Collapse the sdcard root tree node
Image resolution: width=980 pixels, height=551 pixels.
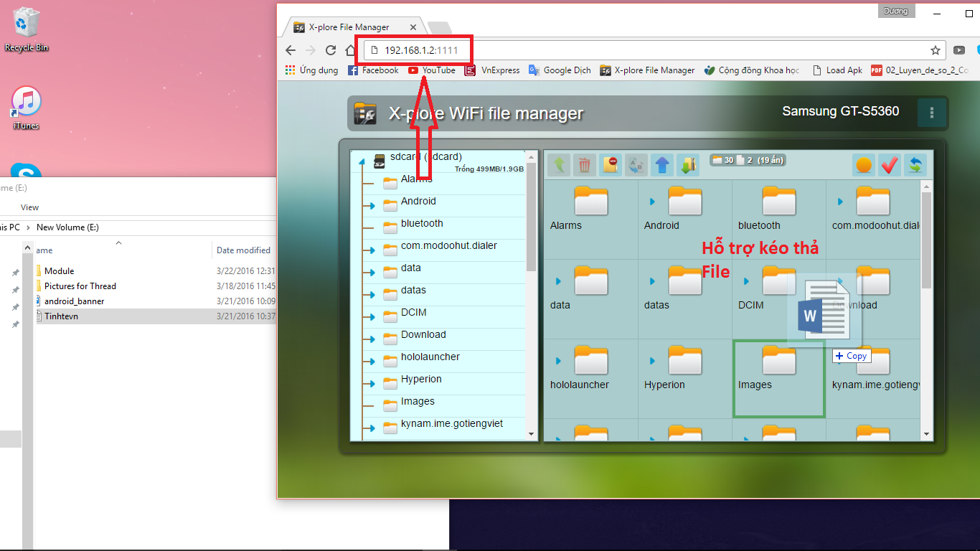coord(362,163)
